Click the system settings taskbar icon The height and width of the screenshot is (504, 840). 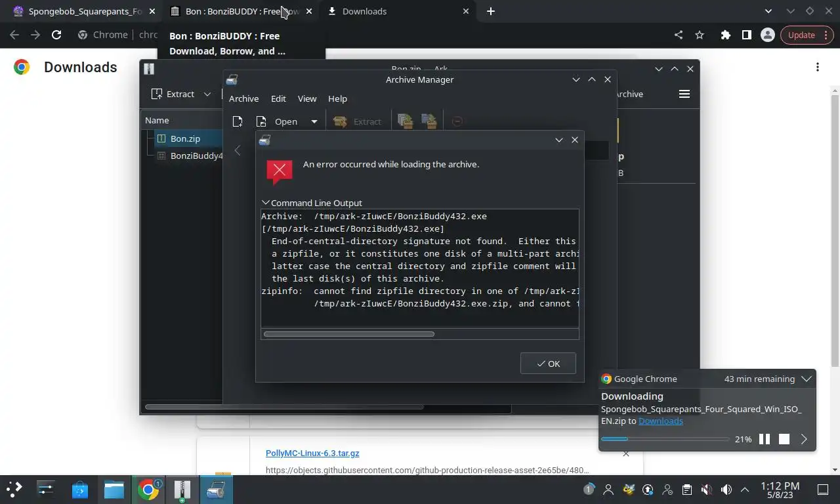click(45, 489)
